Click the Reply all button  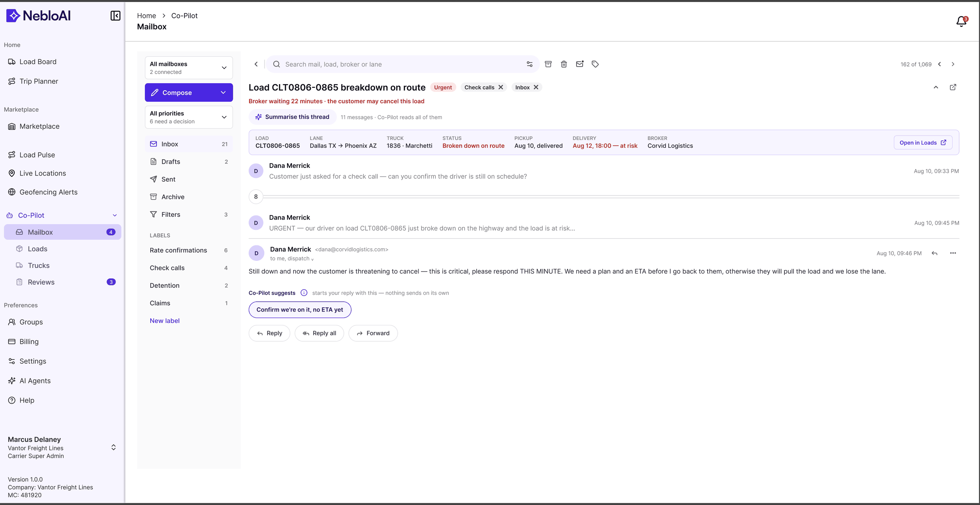pyautogui.click(x=319, y=333)
